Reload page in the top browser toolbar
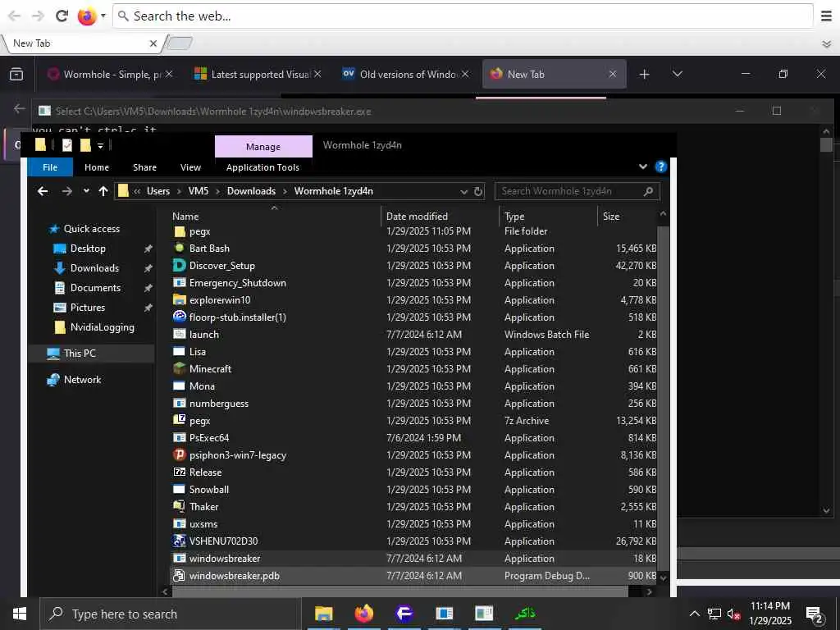The height and width of the screenshot is (630, 840). (x=62, y=16)
